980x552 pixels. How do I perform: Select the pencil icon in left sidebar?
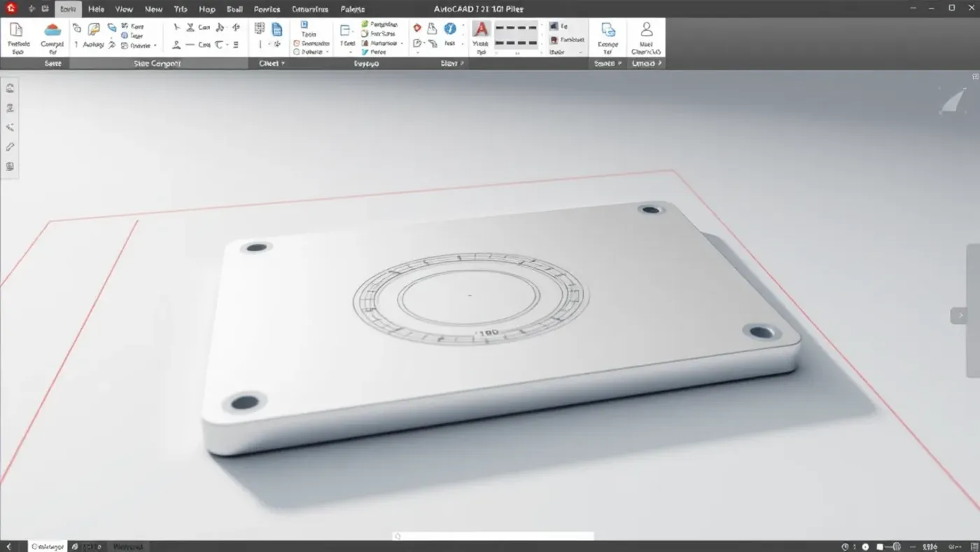[x=10, y=147]
